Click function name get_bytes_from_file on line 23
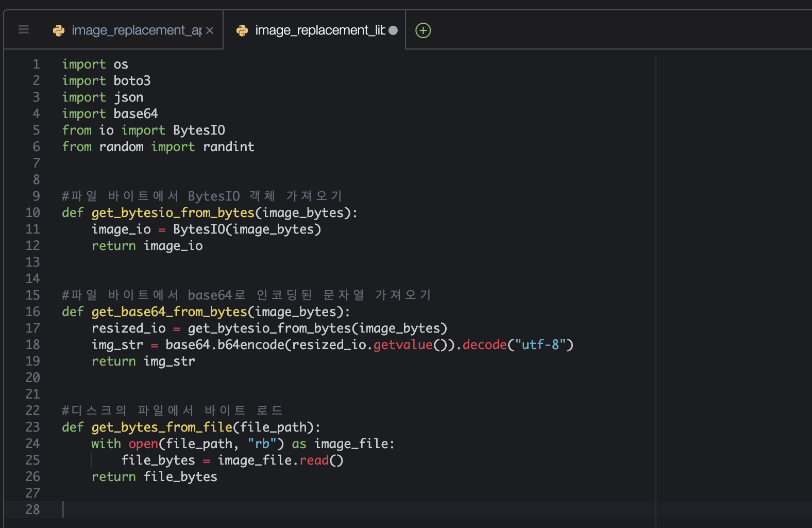812x528 pixels. 162,427
